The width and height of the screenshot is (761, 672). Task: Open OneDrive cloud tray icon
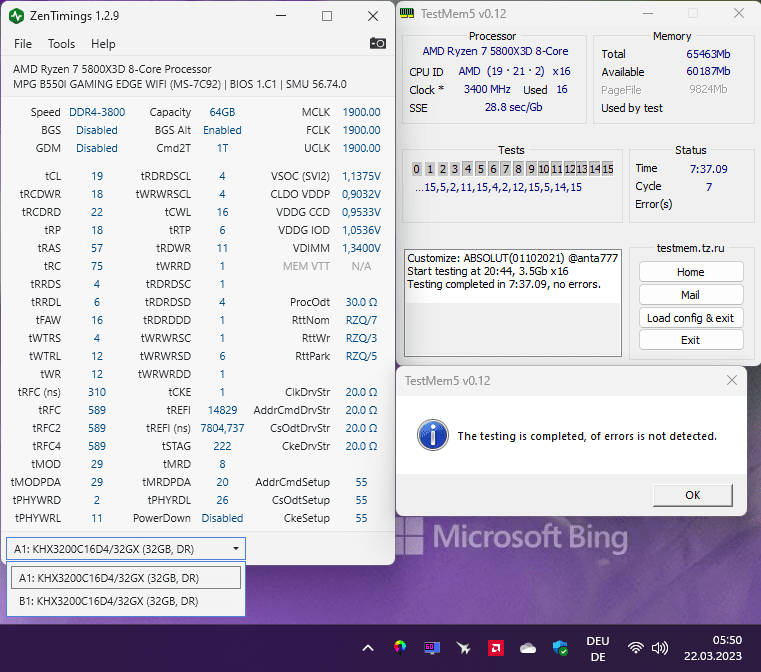[x=528, y=648]
